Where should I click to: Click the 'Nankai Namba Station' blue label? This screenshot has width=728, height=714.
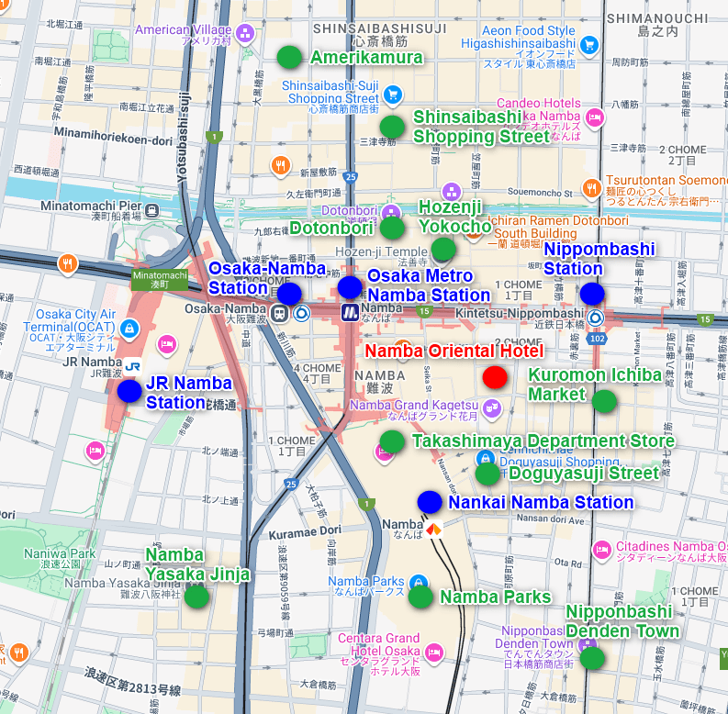pos(541,502)
